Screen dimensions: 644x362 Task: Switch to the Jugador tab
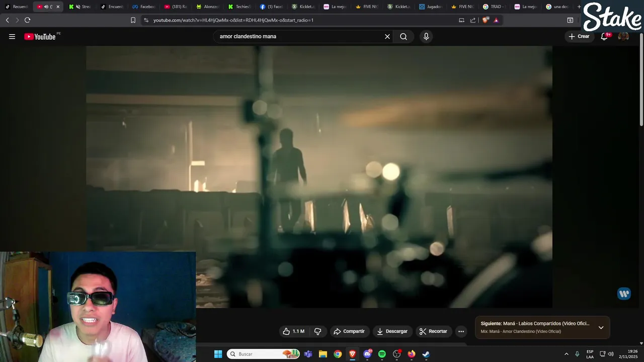(431, 7)
